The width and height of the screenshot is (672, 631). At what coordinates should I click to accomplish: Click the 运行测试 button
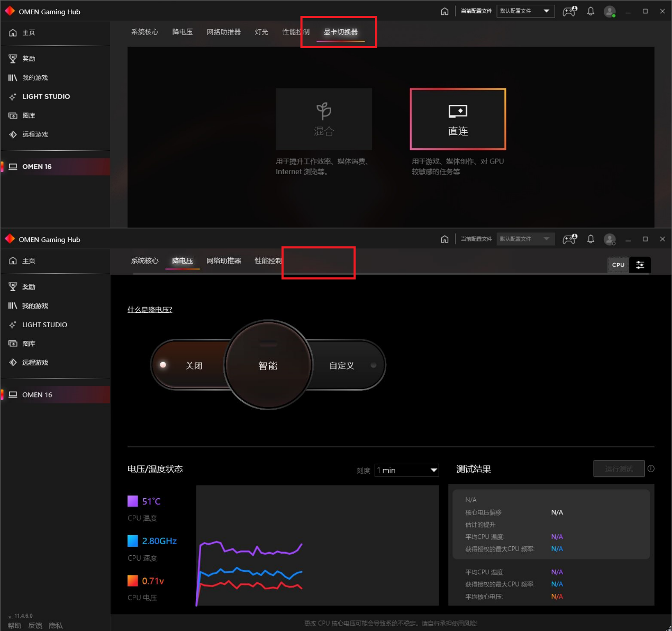pyautogui.click(x=619, y=468)
